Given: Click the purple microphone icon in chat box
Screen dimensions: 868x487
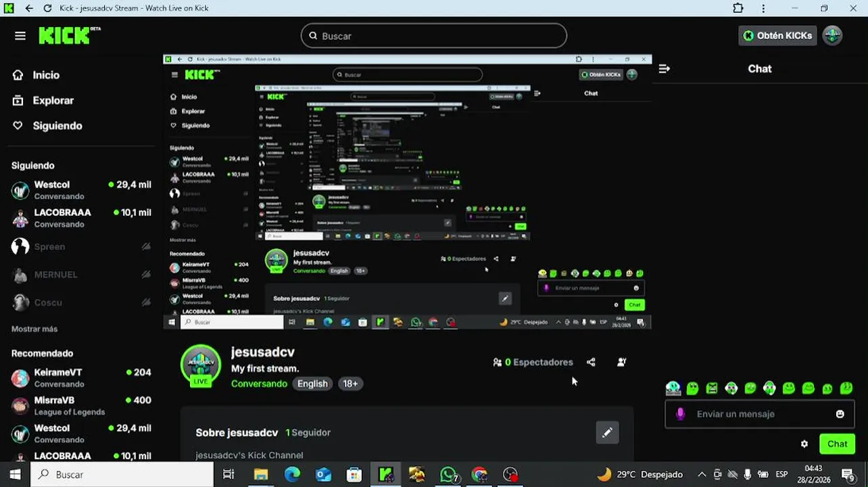Looking at the screenshot, I should tap(680, 414).
